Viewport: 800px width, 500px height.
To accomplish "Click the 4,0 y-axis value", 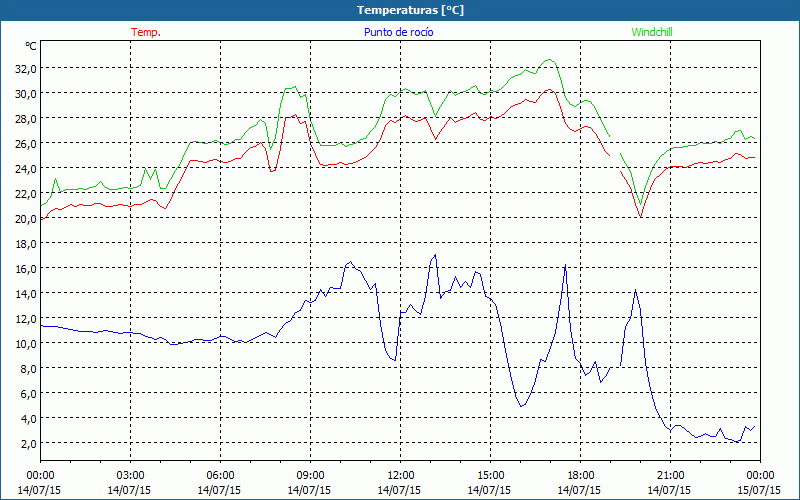I will (28, 419).
